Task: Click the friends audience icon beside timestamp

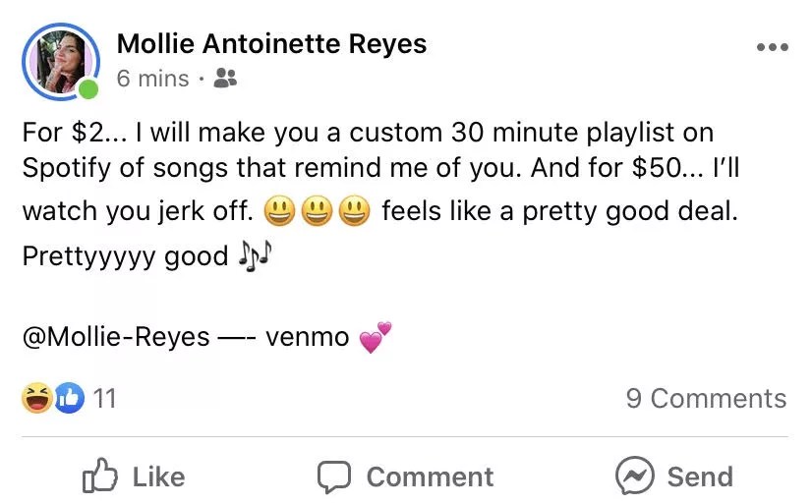Action: [x=225, y=79]
